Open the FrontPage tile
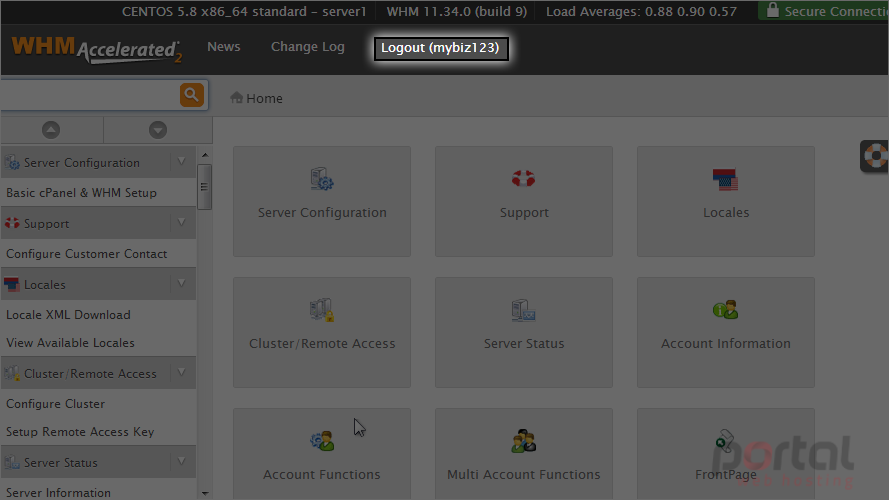Viewport: 889px width, 500px height. point(726,454)
